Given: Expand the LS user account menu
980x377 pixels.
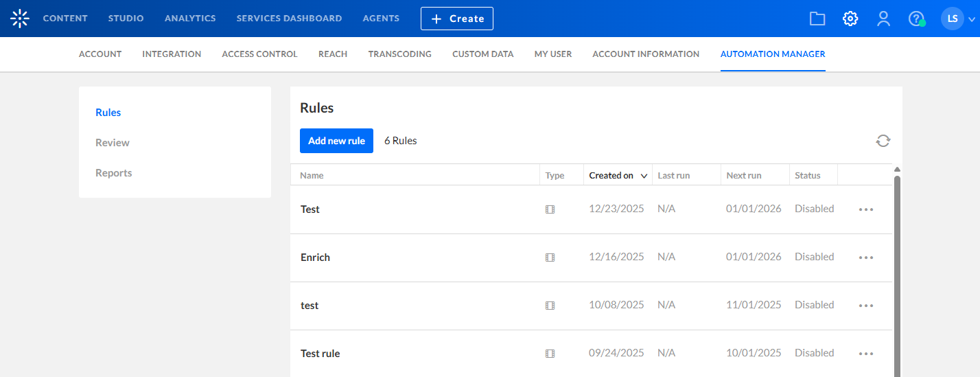Looking at the screenshot, I should point(958,19).
